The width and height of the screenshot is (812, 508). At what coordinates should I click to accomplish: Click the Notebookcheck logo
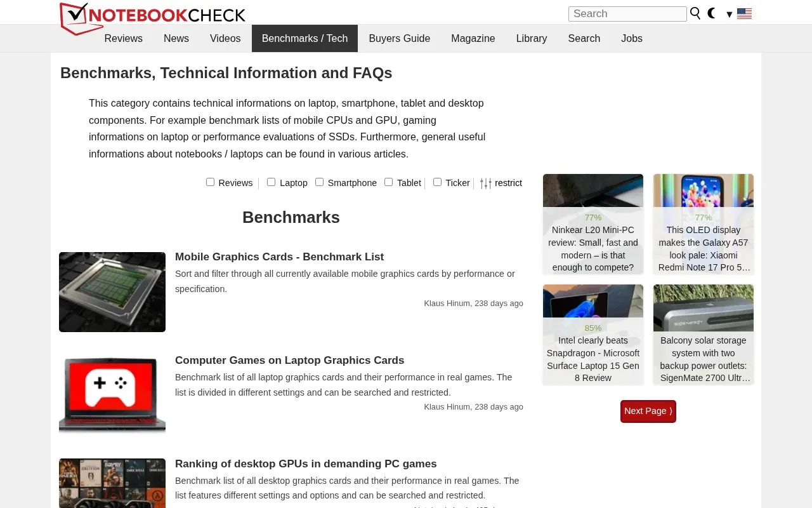tap(152, 18)
